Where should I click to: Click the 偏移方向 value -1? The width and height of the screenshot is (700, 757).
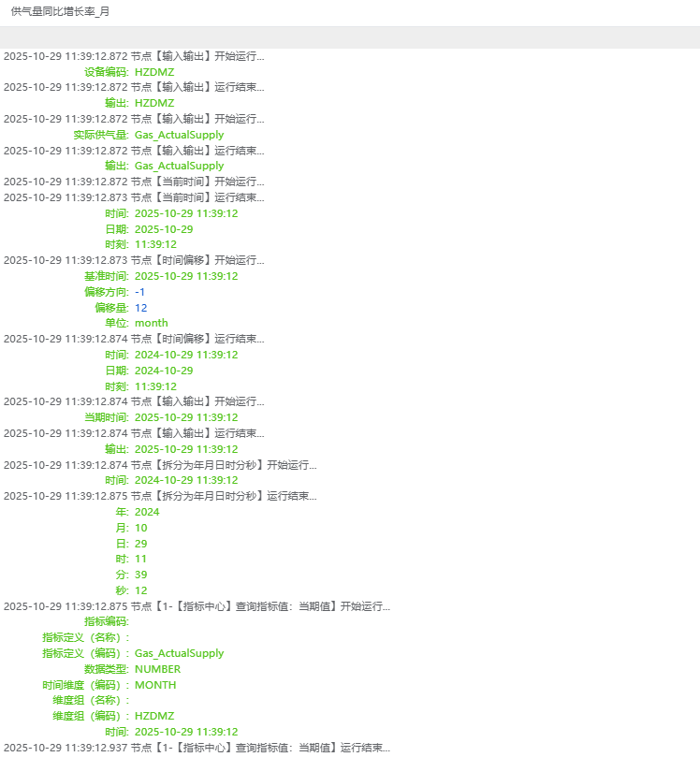[140, 292]
